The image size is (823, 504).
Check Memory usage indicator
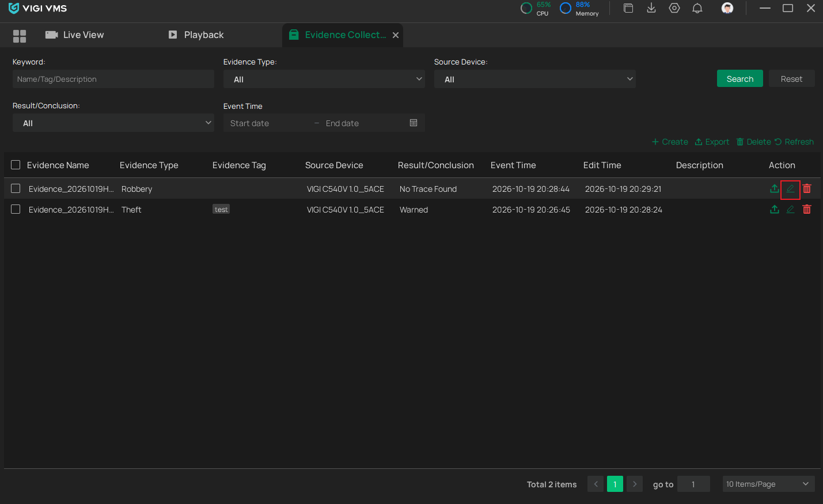tap(579, 8)
